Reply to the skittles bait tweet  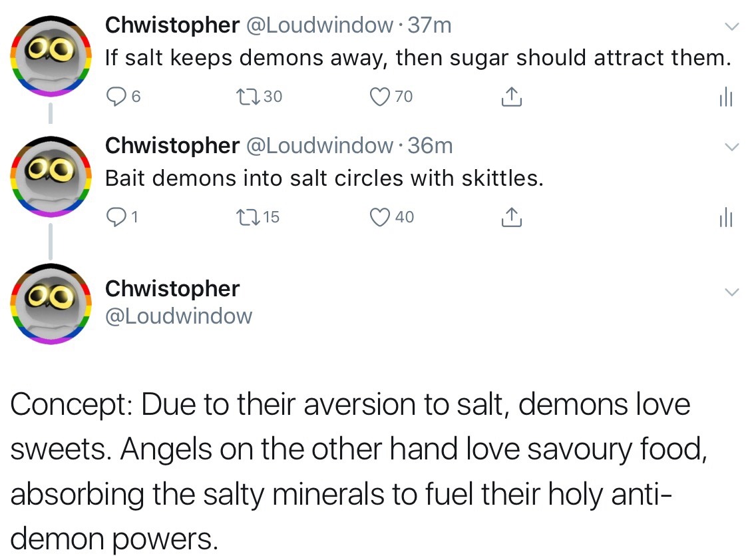[116, 216]
